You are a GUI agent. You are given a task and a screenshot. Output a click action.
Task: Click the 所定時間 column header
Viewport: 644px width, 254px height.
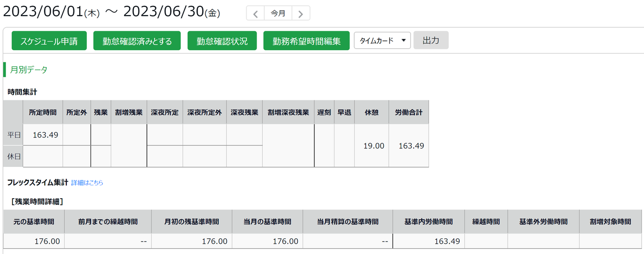click(x=43, y=112)
